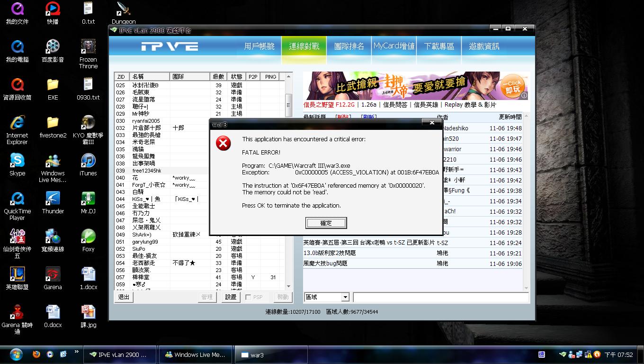Open the Mr.DJ desktop icon
The width and height of the screenshot is (644, 364).
[x=88, y=200]
